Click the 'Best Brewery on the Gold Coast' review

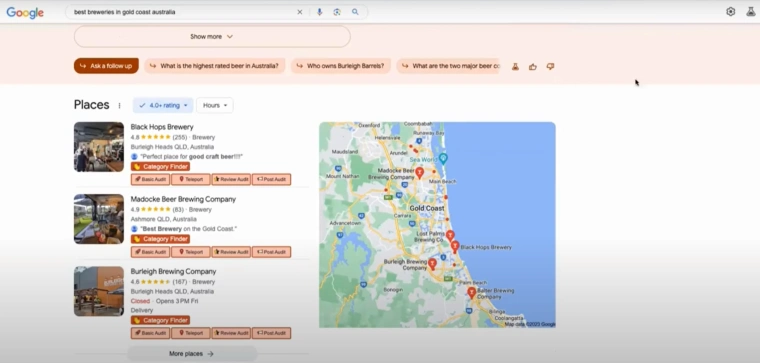[188, 229]
